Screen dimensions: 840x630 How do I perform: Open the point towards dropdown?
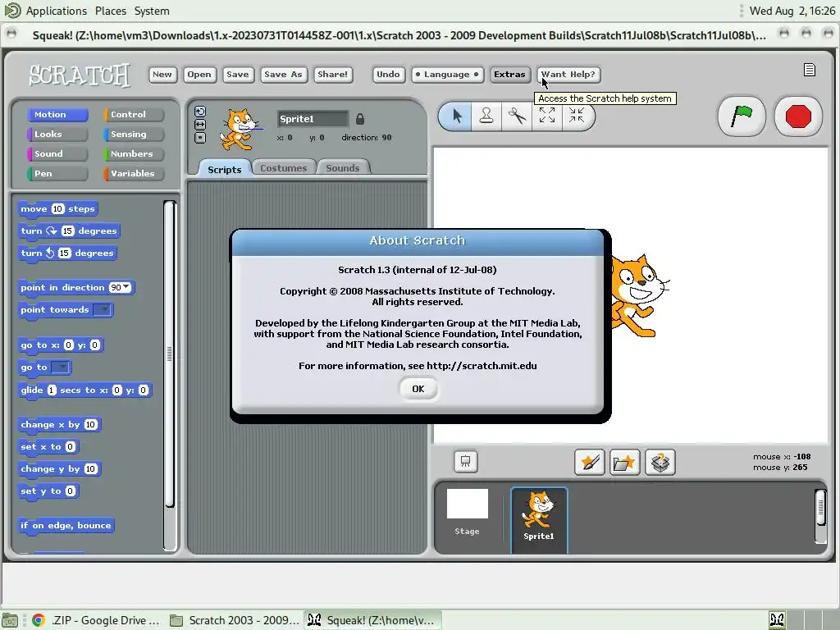tap(103, 309)
